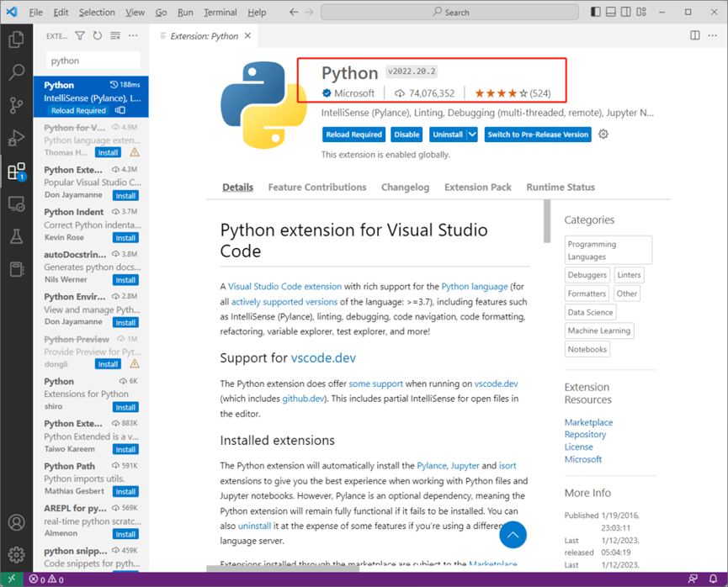Open the Selection menu
Viewport: 728px width, 587px height.
click(97, 13)
